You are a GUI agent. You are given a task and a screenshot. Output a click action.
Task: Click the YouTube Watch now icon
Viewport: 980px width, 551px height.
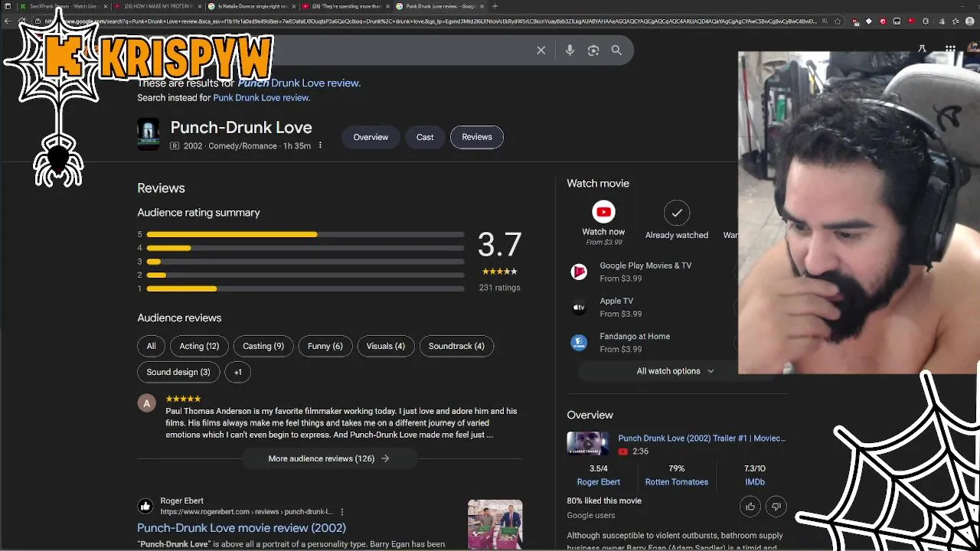(x=603, y=212)
